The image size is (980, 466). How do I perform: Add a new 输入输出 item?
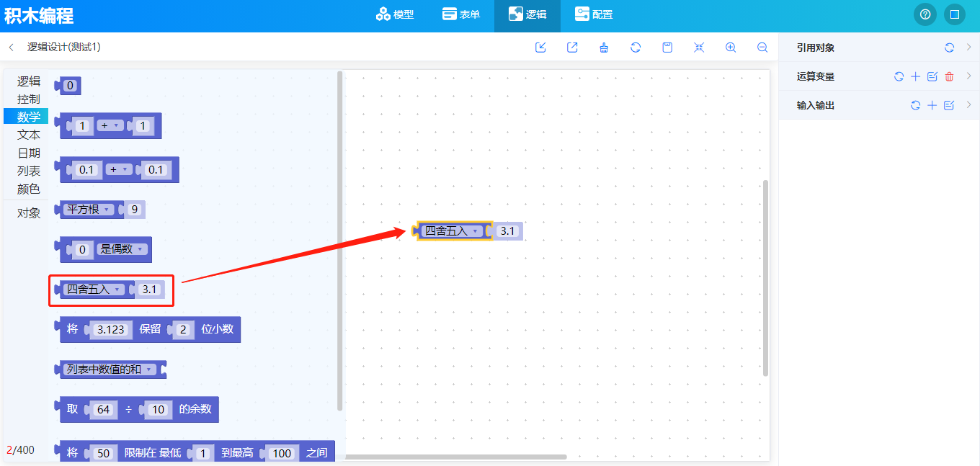pyautogui.click(x=932, y=105)
